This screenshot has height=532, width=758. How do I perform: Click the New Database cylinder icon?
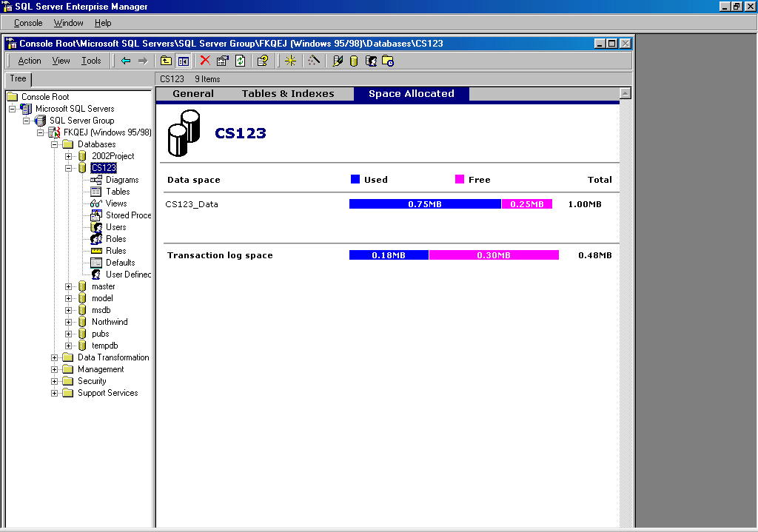tap(354, 61)
